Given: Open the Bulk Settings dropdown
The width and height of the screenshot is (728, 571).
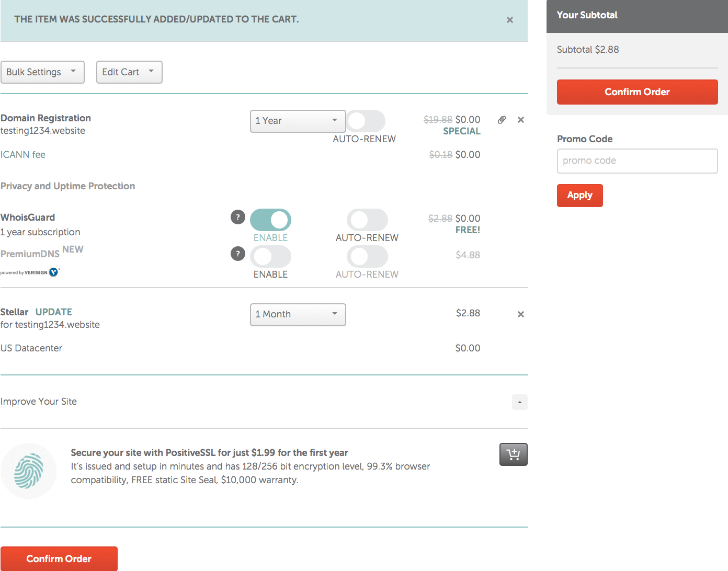Looking at the screenshot, I should [x=42, y=72].
